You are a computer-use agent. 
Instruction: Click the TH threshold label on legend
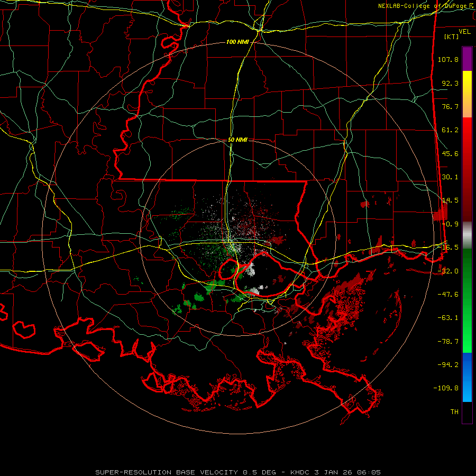point(454,412)
